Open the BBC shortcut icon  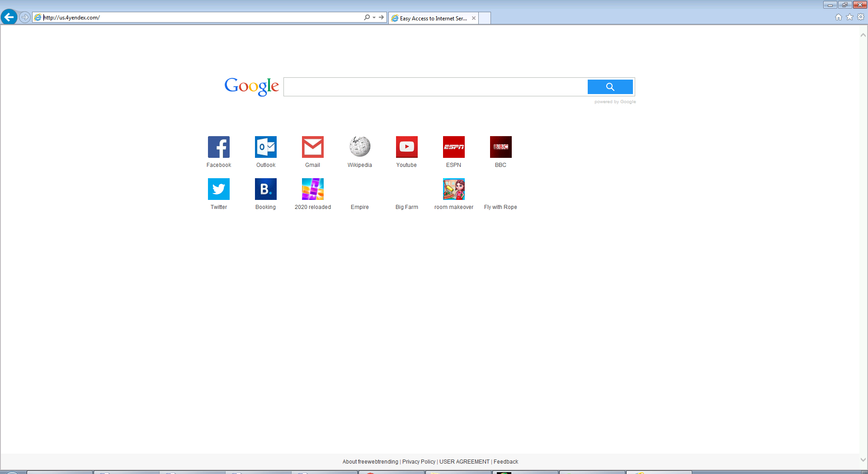pos(501,147)
